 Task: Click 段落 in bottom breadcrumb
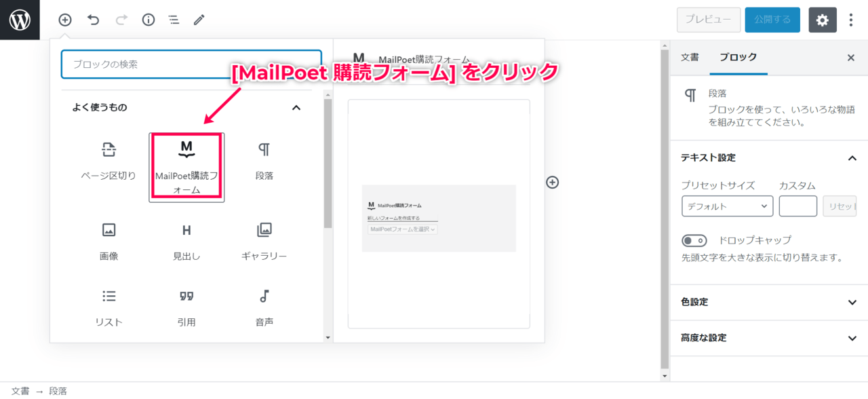58,391
